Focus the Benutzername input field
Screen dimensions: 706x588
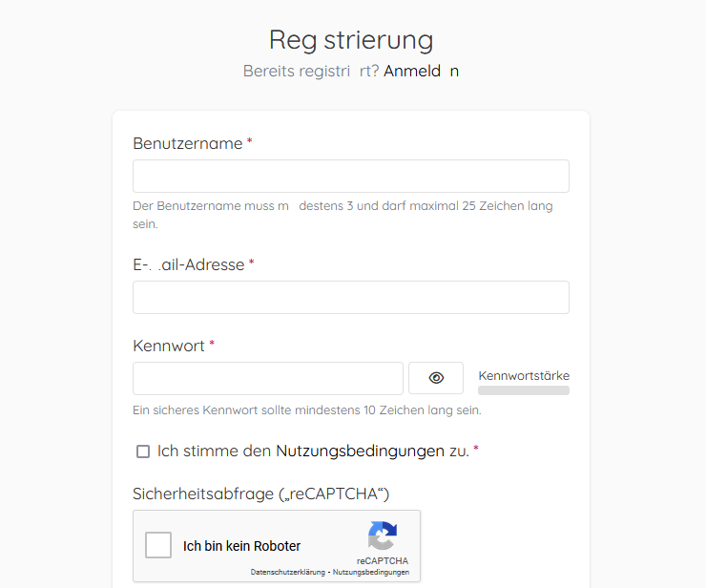coord(351,177)
